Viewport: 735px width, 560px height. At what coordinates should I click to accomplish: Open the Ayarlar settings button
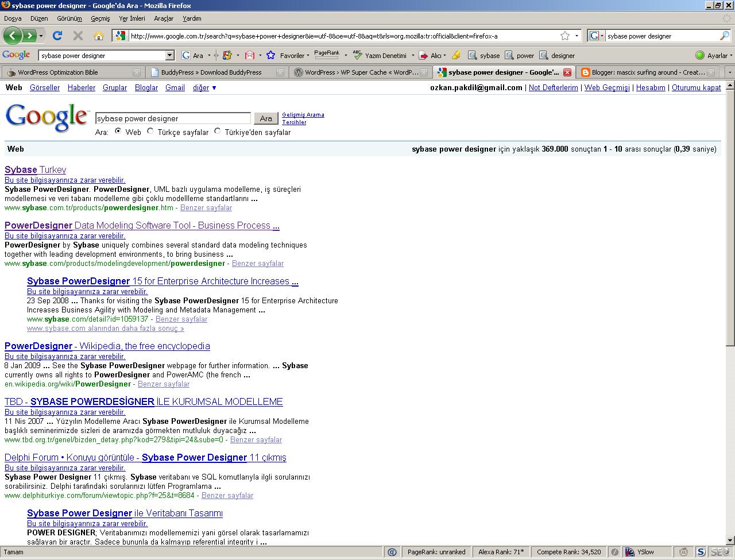[712, 56]
